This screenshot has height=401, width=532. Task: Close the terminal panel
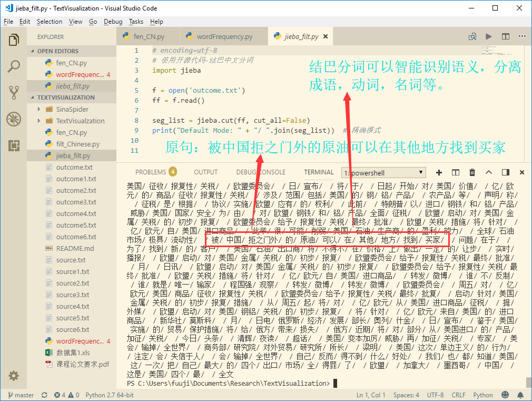(x=522, y=172)
